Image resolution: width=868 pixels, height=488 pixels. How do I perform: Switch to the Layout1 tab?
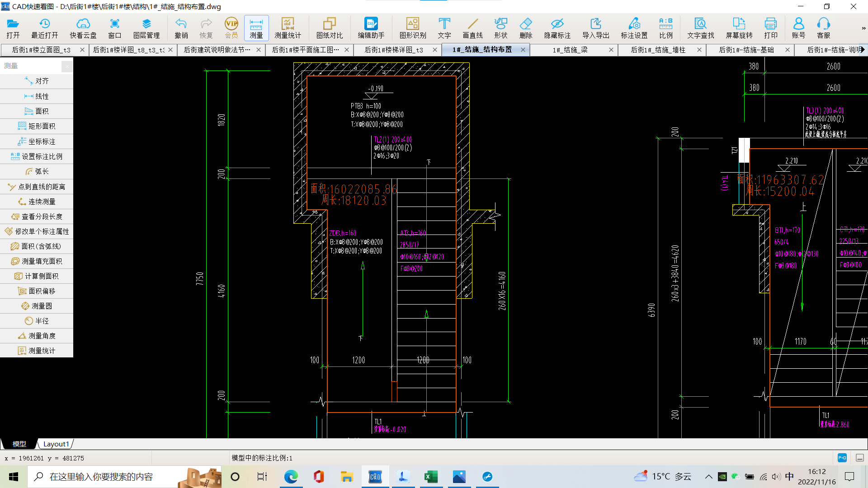coord(56,444)
